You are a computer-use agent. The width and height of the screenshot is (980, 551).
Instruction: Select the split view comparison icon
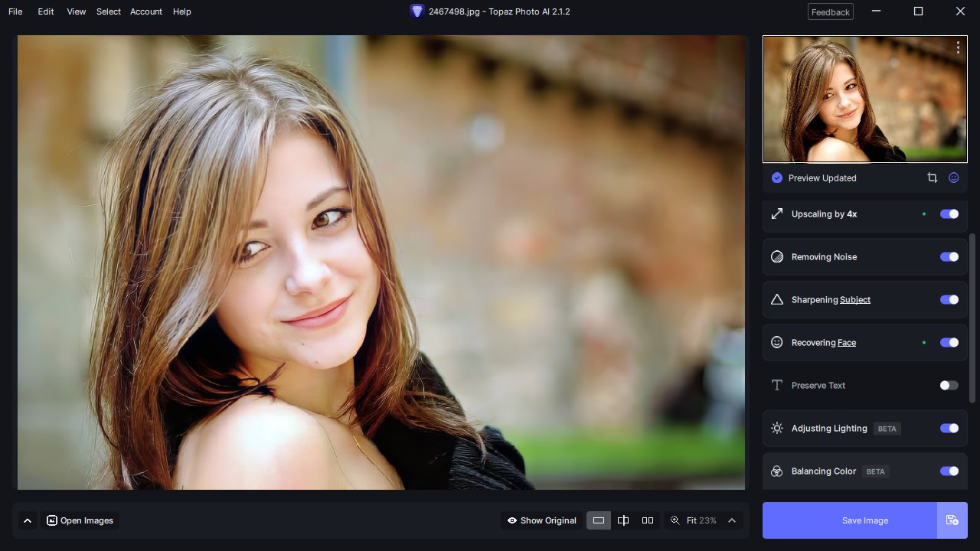(x=623, y=520)
